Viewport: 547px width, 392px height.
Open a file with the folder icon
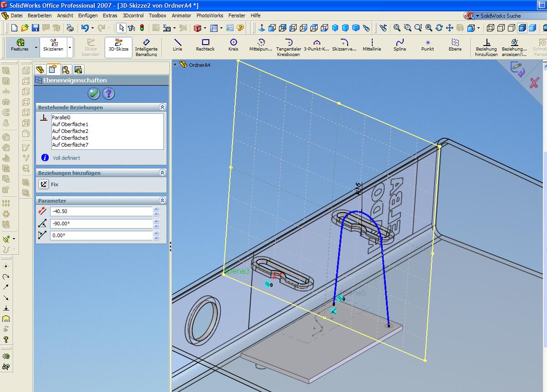pyautogui.click(x=25, y=28)
